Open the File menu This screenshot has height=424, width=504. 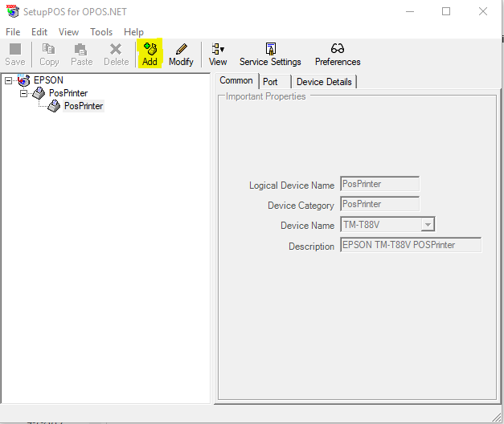13,32
